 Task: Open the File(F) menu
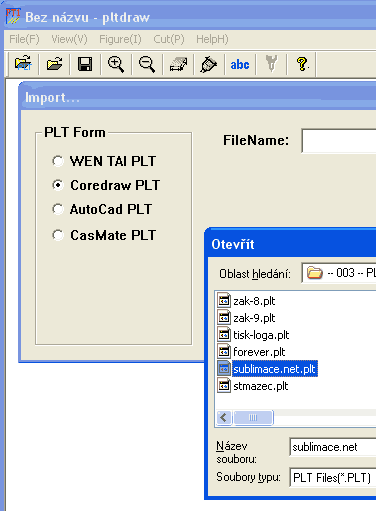[x=24, y=39]
